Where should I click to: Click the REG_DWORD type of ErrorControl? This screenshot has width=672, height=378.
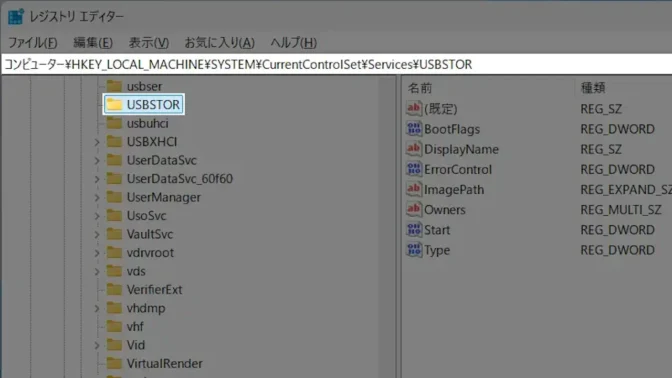tap(618, 169)
